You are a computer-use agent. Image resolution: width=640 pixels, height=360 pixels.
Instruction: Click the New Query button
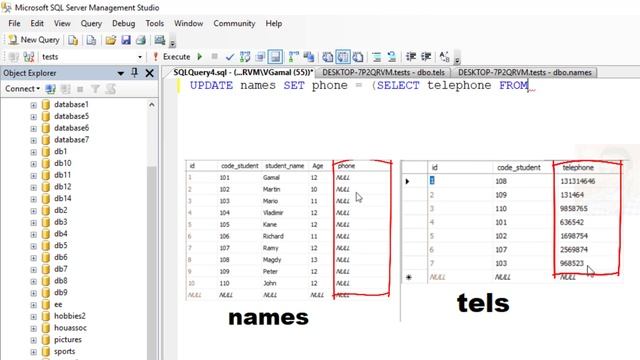(34, 40)
